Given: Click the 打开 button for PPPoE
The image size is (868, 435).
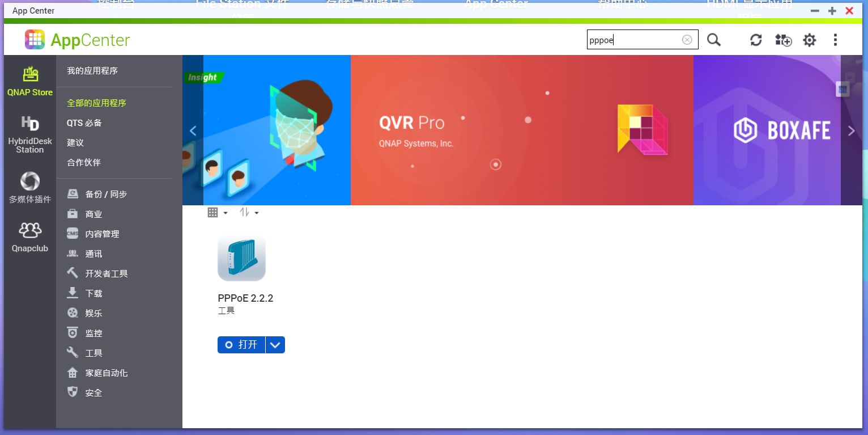Looking at the screenshot, I should (241, 345).
